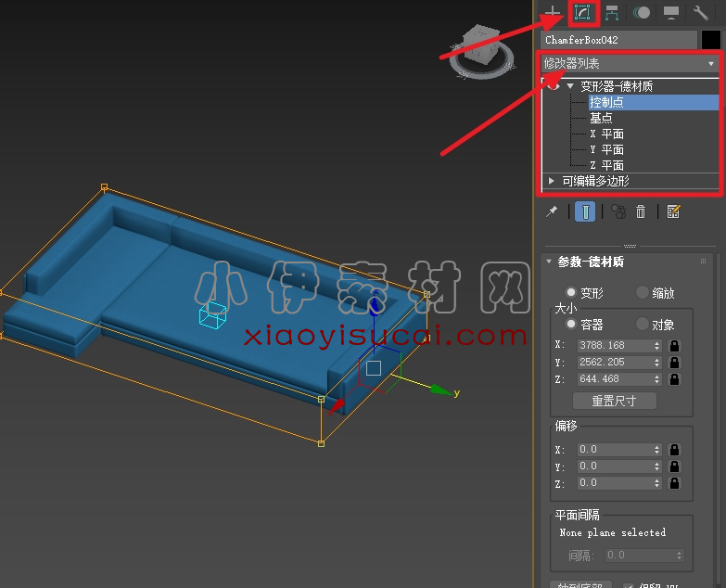Open the Display panel tab

[x=671, y=13]
